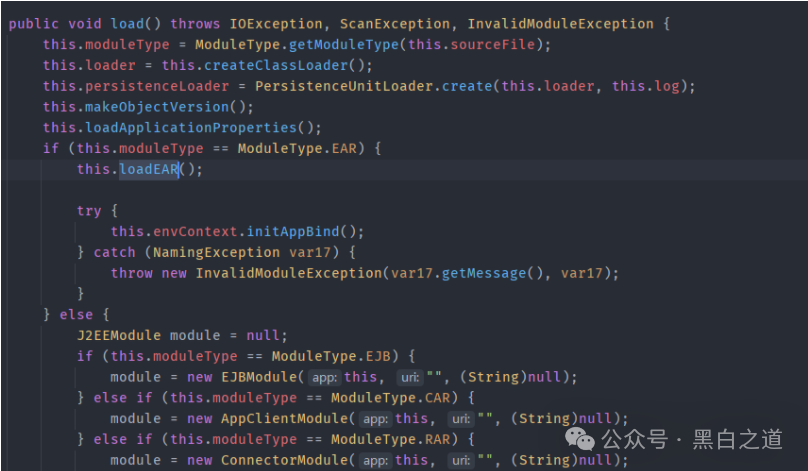Click NamingException in the catch clause
Screen dimensions: 808x471
tap(216, 252)
